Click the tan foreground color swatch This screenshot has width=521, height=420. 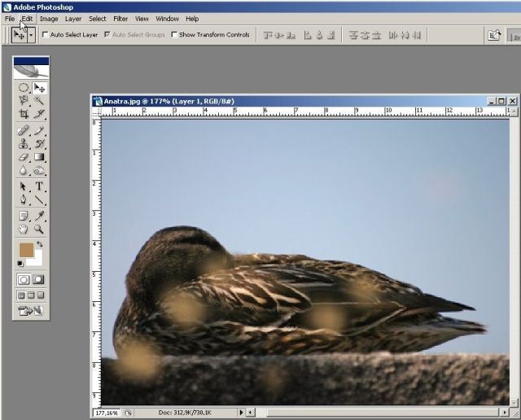point(27,250)
